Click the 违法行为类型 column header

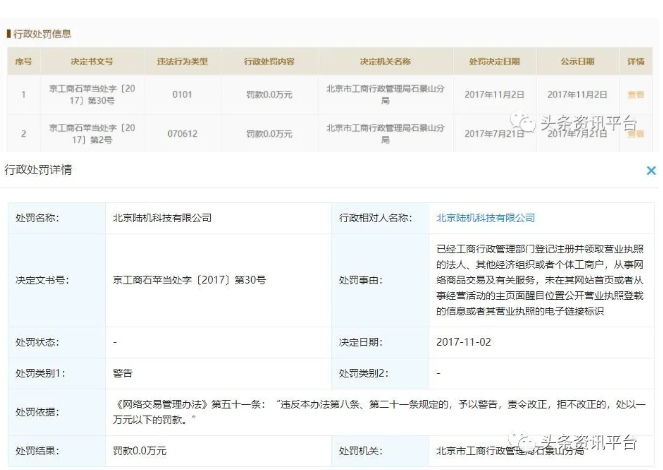pos(182,61)
